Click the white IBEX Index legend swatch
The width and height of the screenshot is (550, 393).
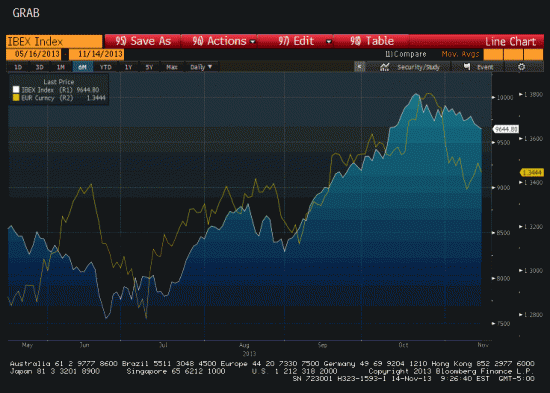16,90
